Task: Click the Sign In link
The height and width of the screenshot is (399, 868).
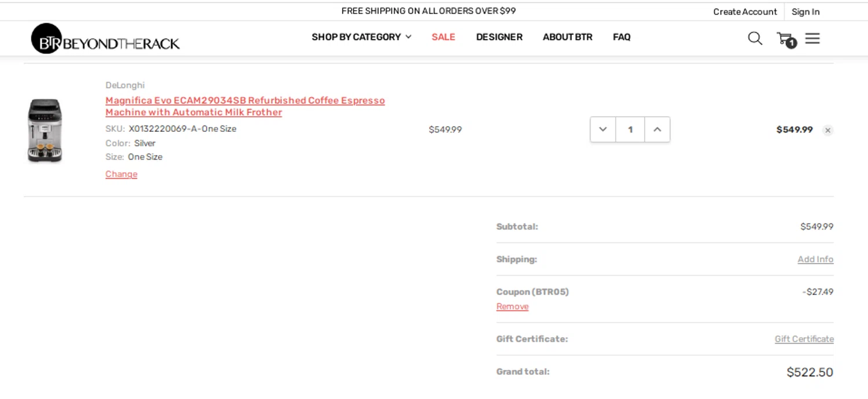Action: point(806,12)
